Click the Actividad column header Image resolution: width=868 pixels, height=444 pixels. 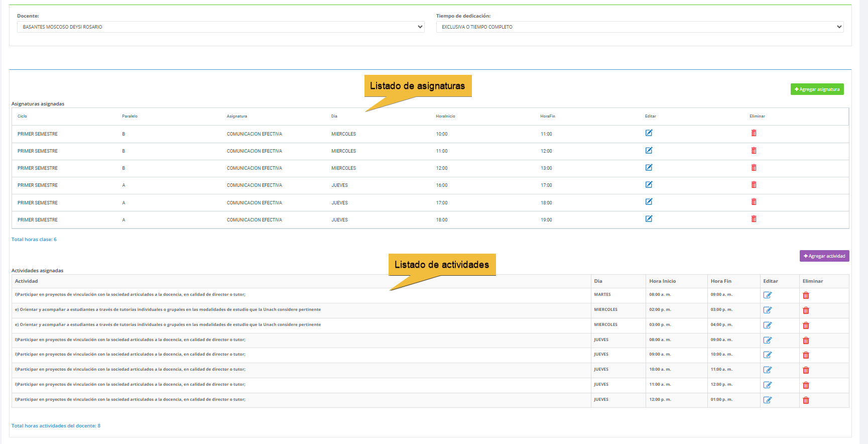(27, 281)
